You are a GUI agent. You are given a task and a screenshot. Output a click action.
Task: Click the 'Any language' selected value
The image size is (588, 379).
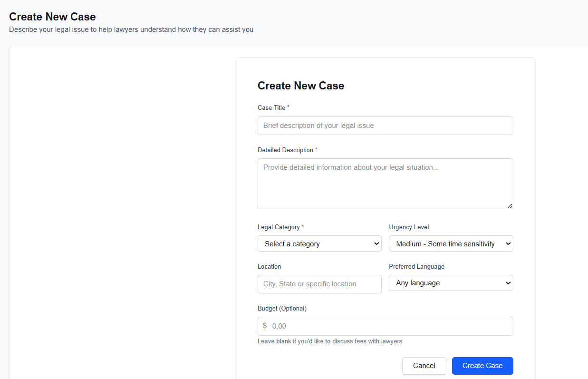(x=418, y=283)
